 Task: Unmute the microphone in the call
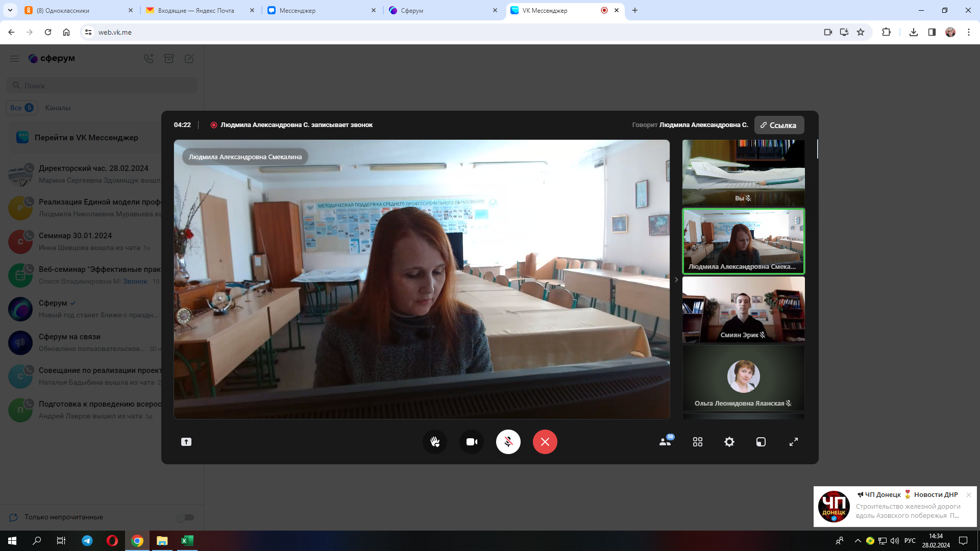click(508, 442)
